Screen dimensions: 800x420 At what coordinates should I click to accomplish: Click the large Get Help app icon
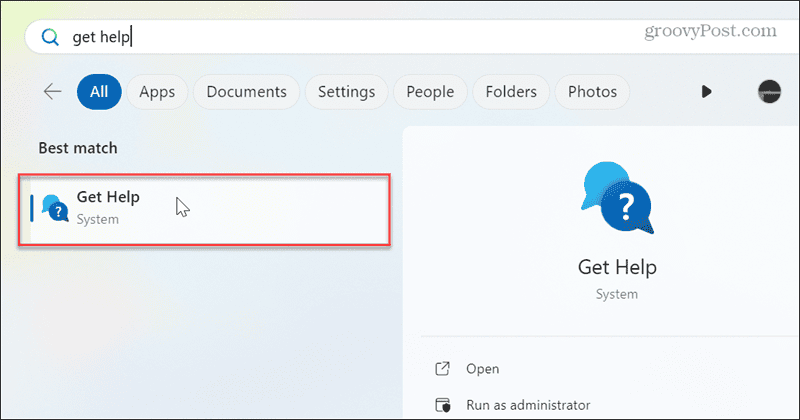coord(617,198)
